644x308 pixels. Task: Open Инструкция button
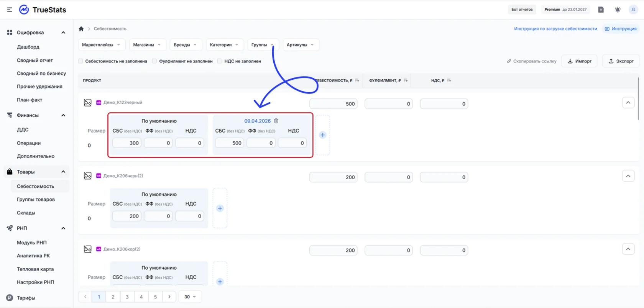coord(621,29)
